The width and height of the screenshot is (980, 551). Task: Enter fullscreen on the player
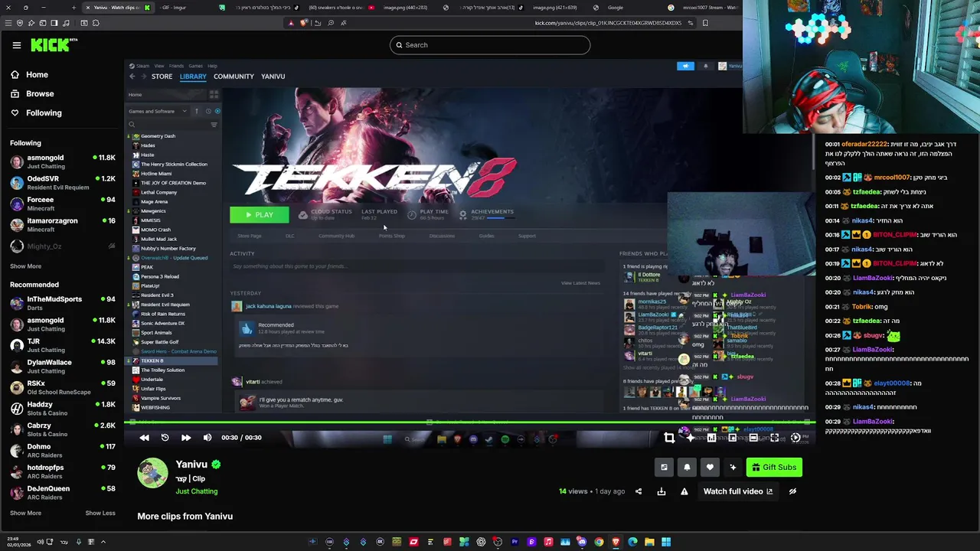tap(775, 438)
